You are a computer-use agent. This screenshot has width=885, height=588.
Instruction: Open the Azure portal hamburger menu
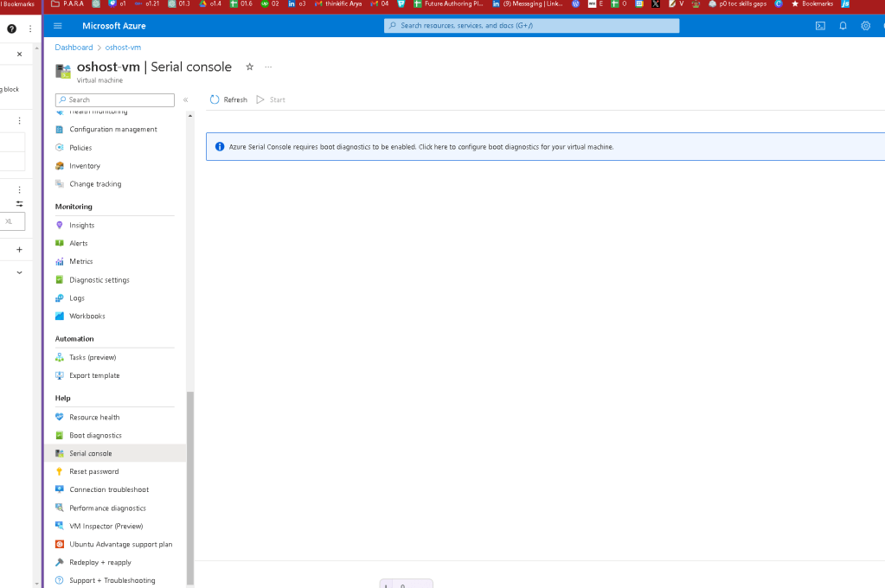(x=58, y=26)
